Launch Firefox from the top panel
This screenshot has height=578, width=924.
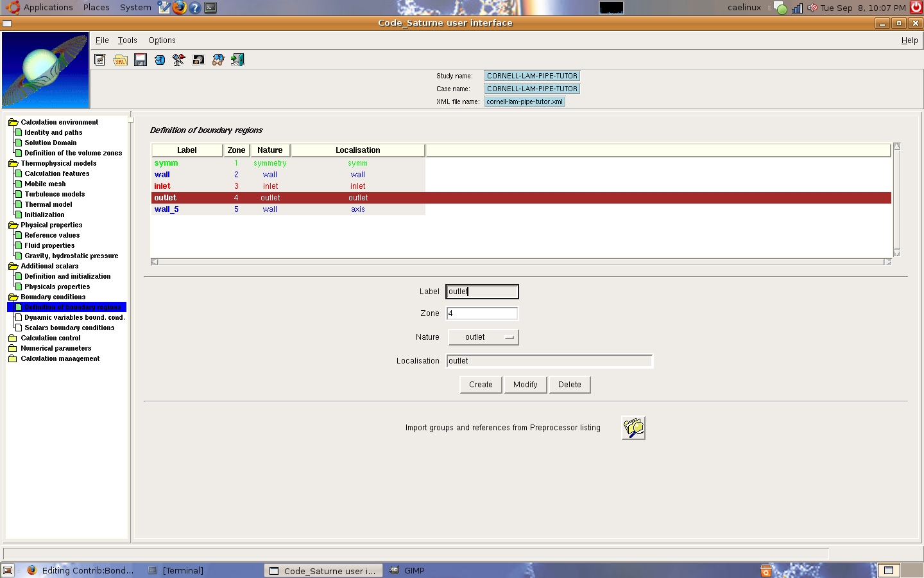(180, 8)
